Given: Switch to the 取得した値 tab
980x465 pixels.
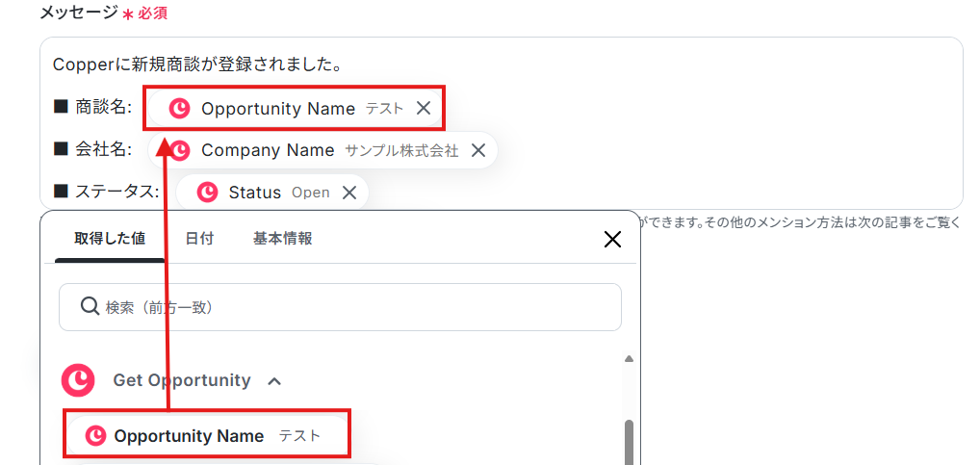Looking at the screenshot, I should 110,239.
